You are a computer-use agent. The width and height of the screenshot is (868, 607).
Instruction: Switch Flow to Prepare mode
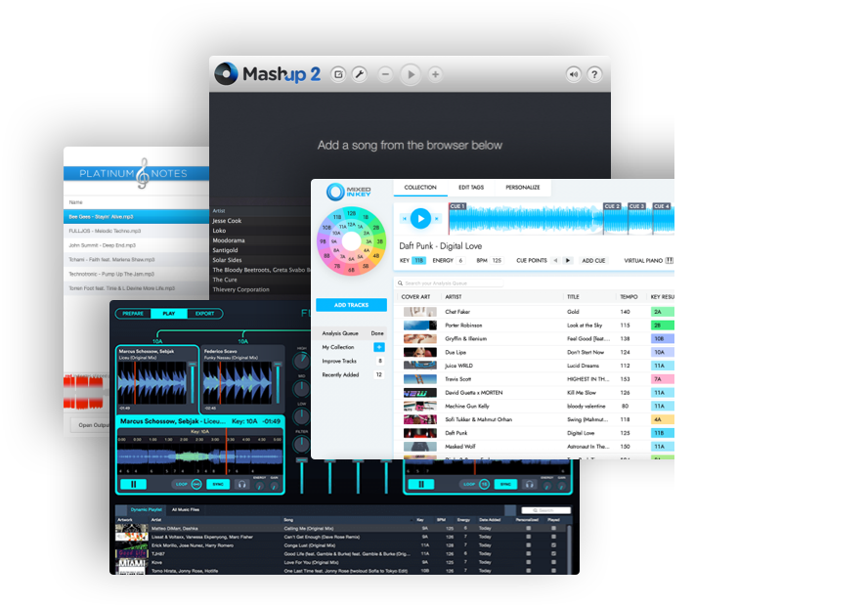[x=133, y=314]
